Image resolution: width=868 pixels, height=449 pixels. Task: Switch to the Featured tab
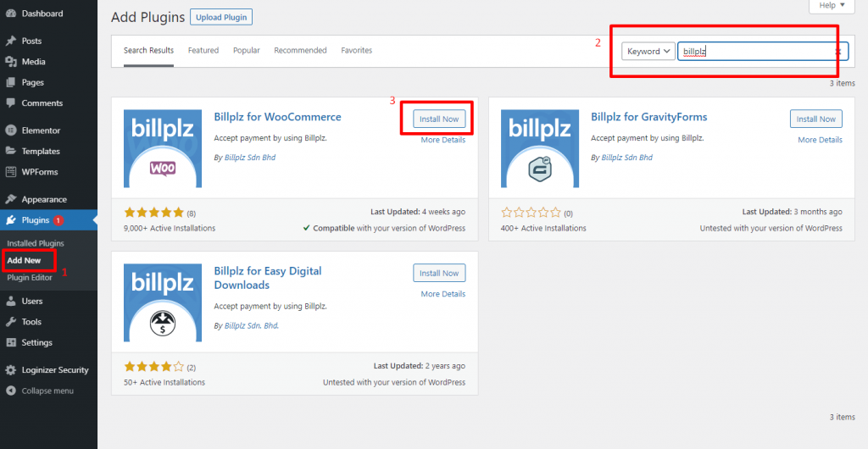click(x=203, y=50)
